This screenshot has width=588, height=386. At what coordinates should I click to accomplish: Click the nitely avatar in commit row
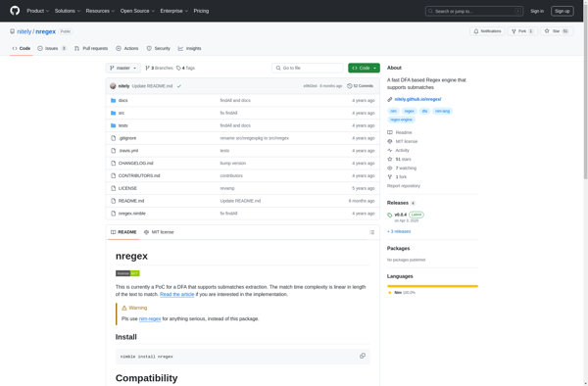coord(113,86)
